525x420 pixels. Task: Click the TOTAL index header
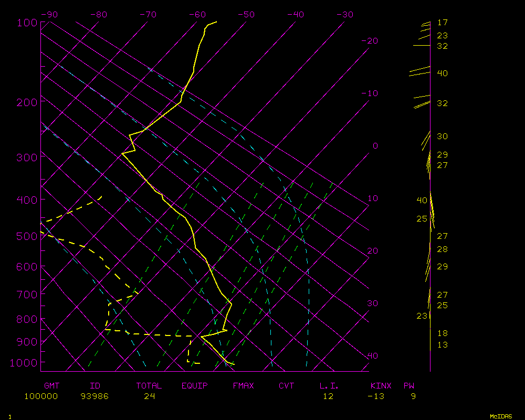click(149, 386)
